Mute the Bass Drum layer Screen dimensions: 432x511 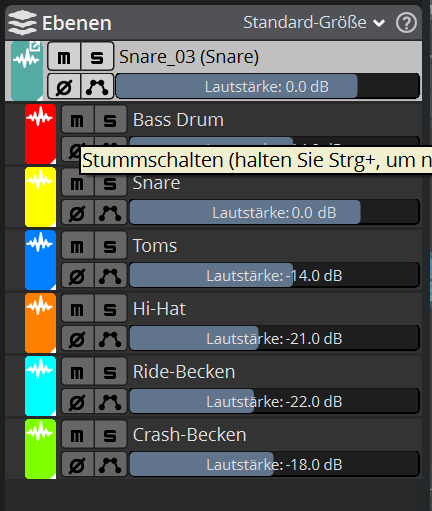(77, 119)
